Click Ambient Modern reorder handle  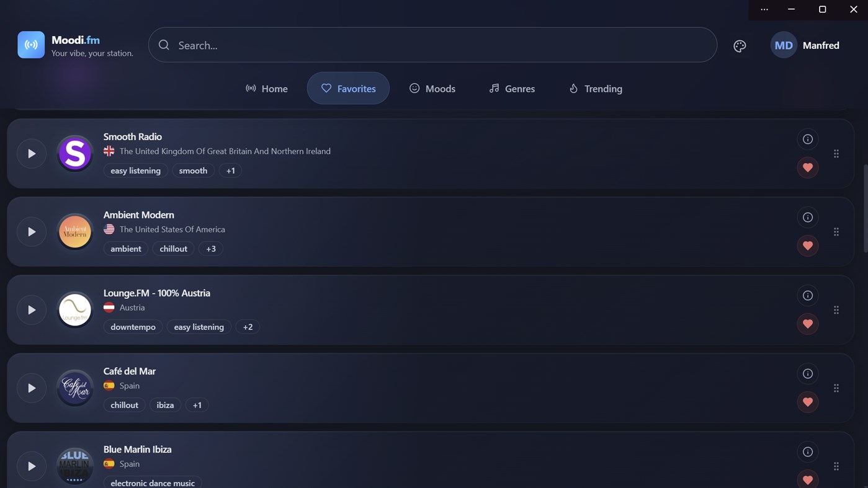(836, 232)
